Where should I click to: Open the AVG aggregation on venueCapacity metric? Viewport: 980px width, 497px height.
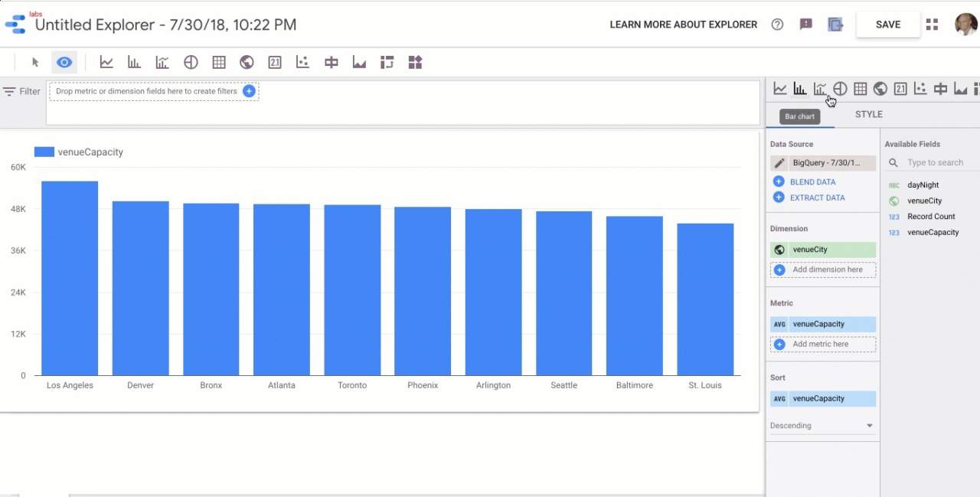point(779,325)
